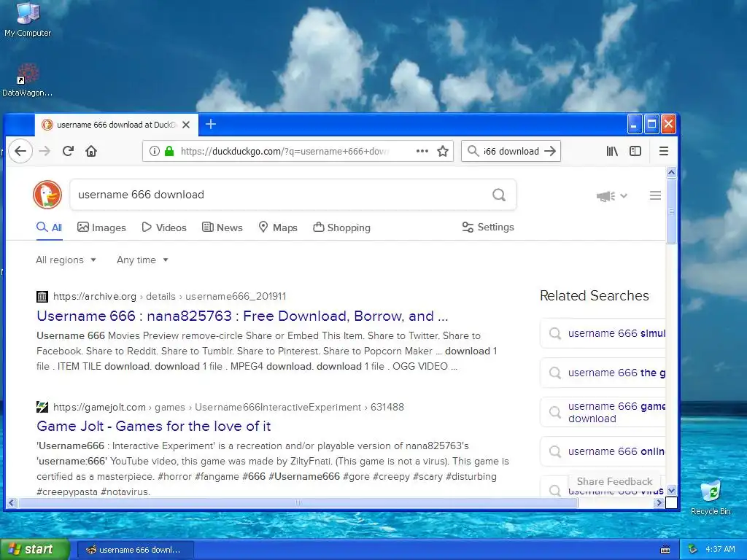Open Firefox hamburger application menu

click(x=664, y=151)
